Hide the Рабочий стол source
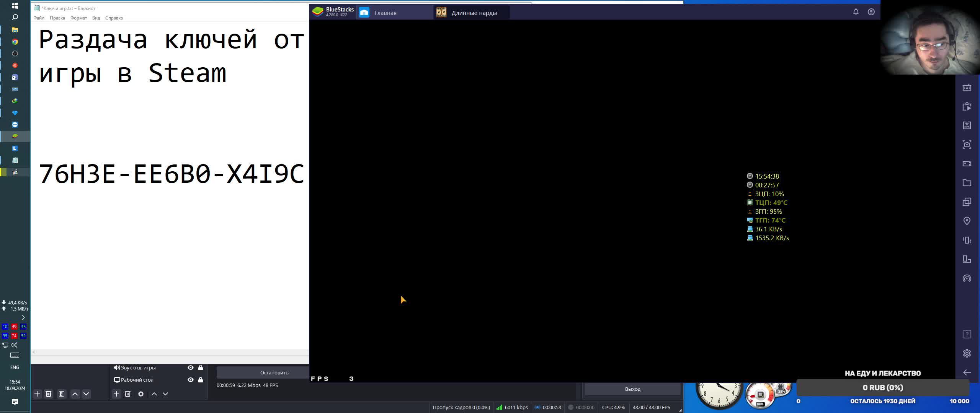 [190, 380]
